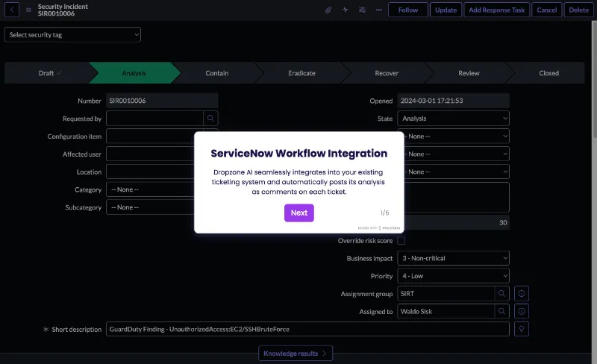Open the more options ellipsis icon

pyautogui.click(x=379, y=10)
